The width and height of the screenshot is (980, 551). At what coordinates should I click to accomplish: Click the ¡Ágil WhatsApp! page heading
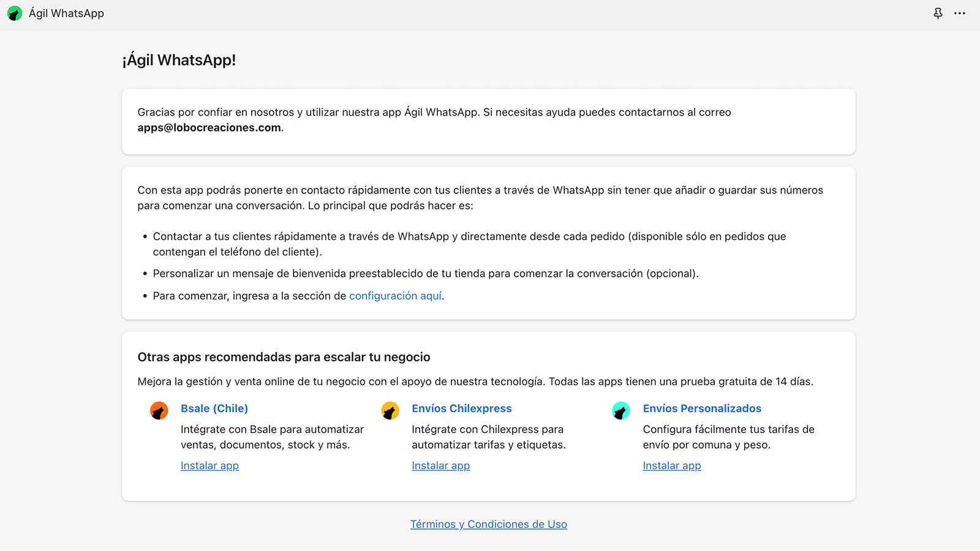(x=179, y=60)
